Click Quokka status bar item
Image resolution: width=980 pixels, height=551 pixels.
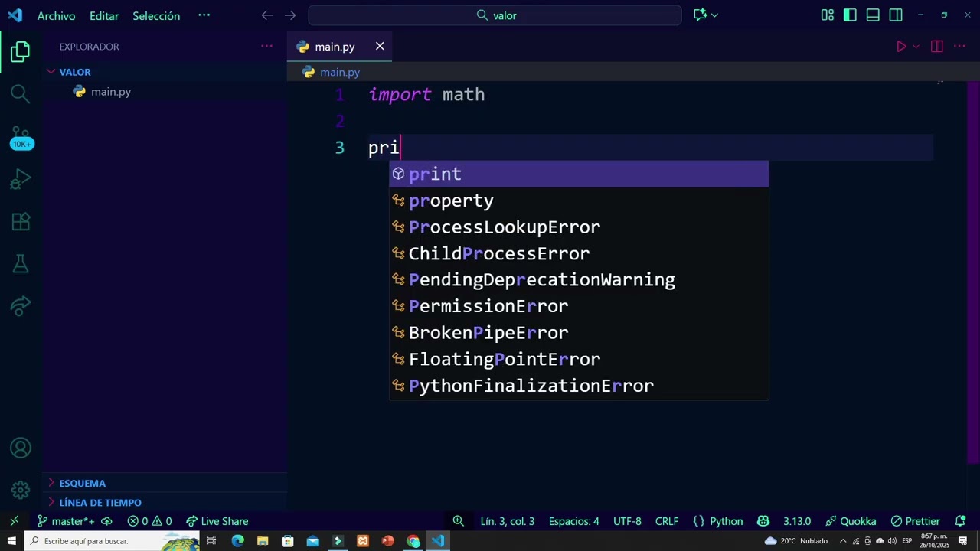pos(851,521)
